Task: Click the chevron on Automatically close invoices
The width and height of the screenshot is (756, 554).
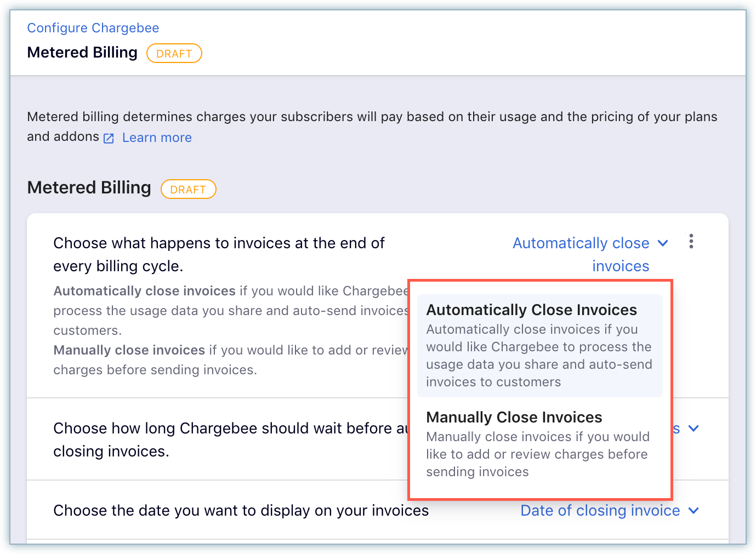Action: point(663,243)
